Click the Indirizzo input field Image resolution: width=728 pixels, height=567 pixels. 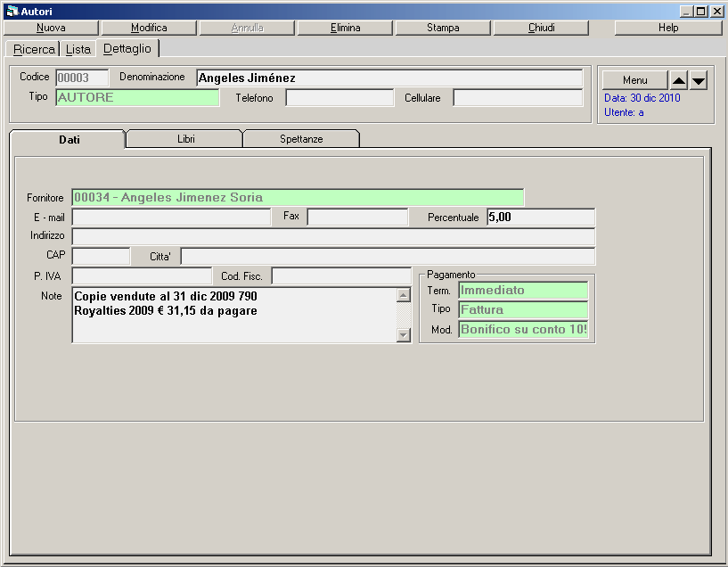(333, 237)
